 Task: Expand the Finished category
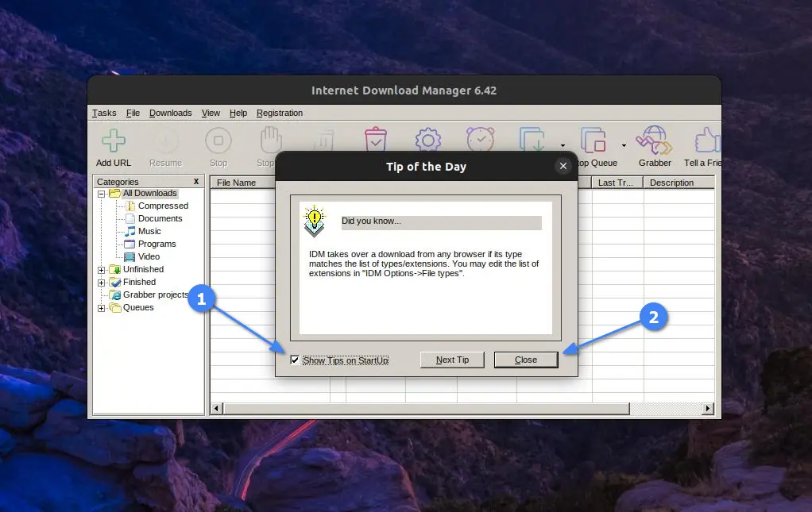point(100,282)
